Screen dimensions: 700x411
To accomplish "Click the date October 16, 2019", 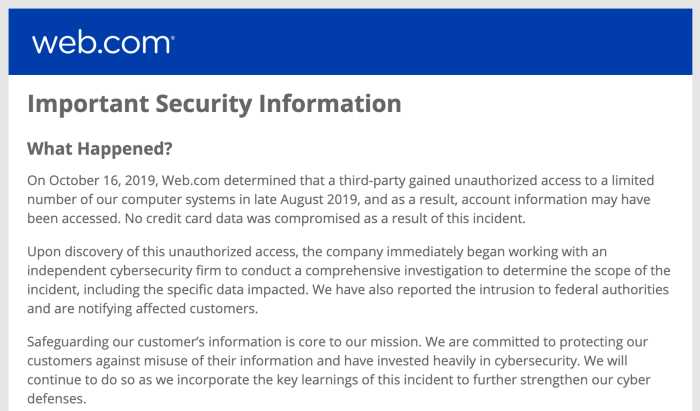I will (x=101, y=181).
